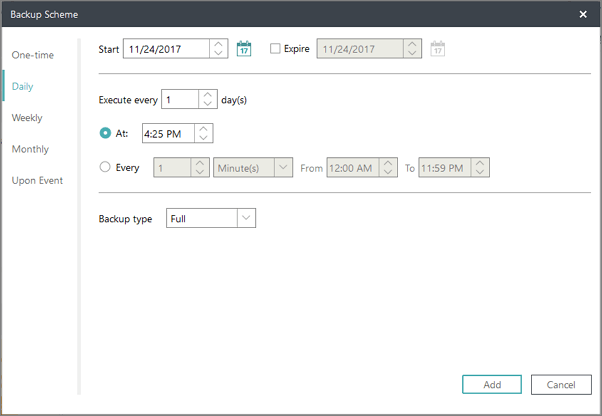The image size is (602, 416).
Task: Increase the Start date with up arrow
Action: tap(218, 44)
